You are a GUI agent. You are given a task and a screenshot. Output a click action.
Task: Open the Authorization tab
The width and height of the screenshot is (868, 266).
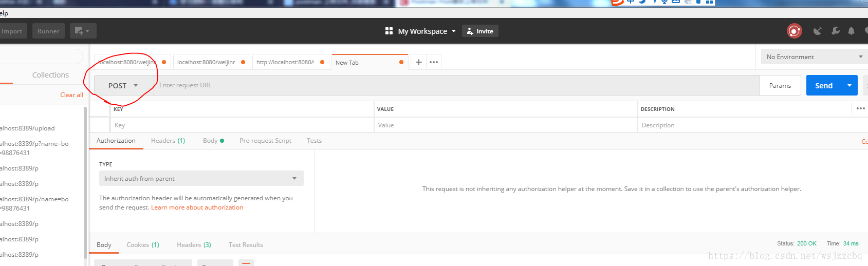(116, 141)
